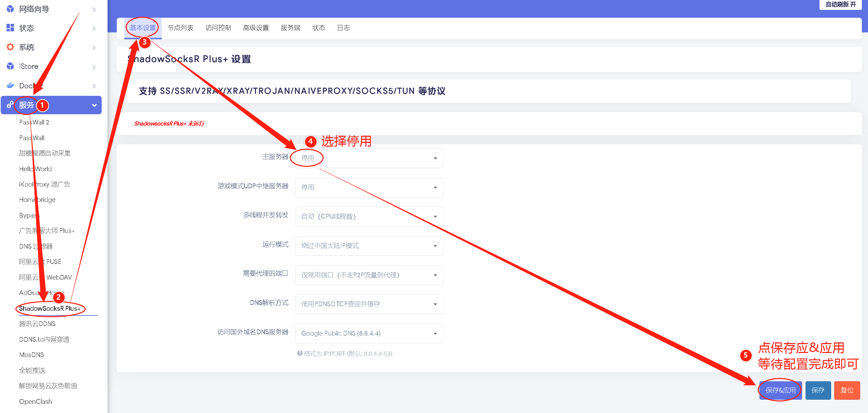Click the ShadowsocksR Plus+ 未运行 status text

[x=169, y=124]
